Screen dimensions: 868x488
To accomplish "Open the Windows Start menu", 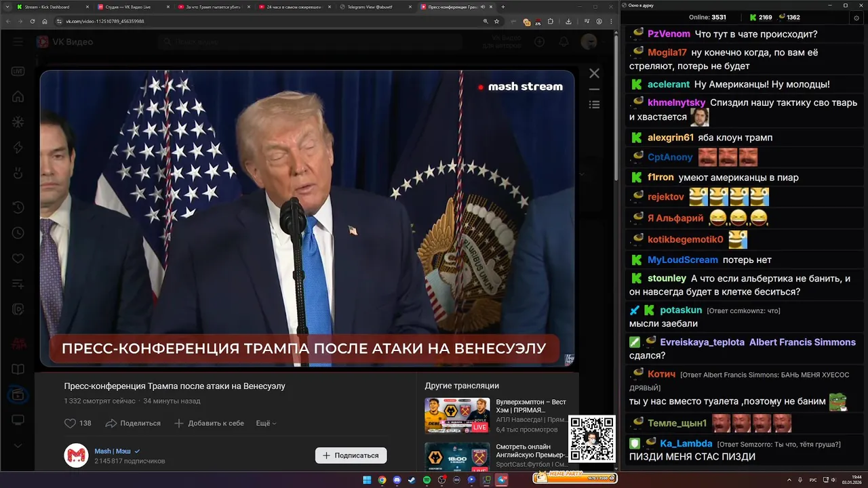I will click(x=367, y=480).
